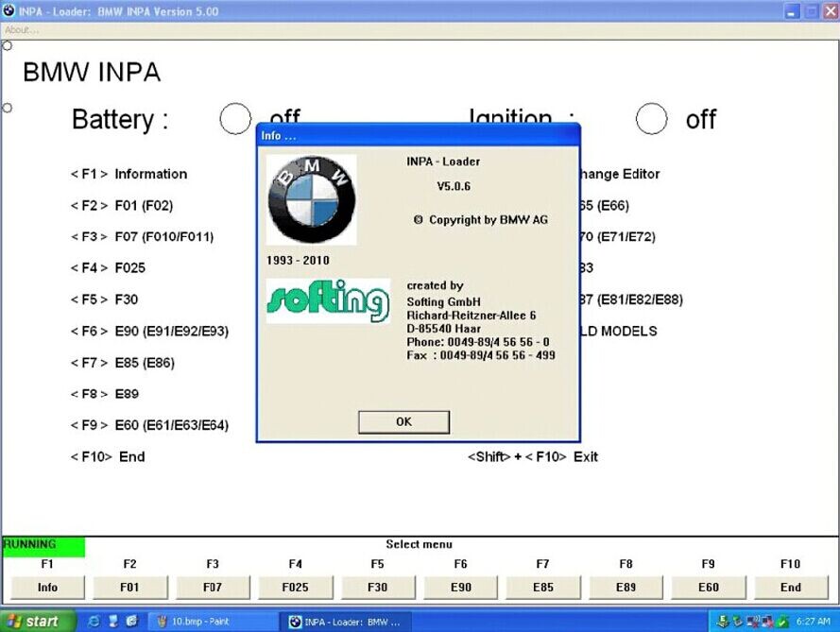Click the 'Select menu' status label

(x=419, y=545)
